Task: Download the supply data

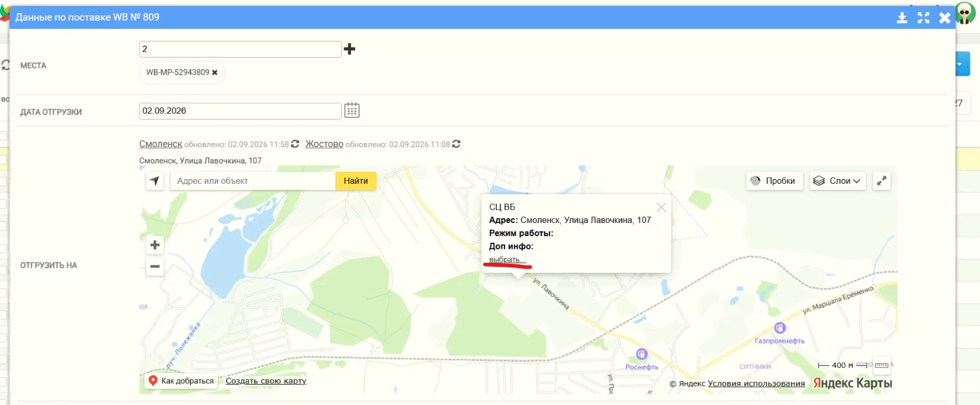Action: point(902,17)
